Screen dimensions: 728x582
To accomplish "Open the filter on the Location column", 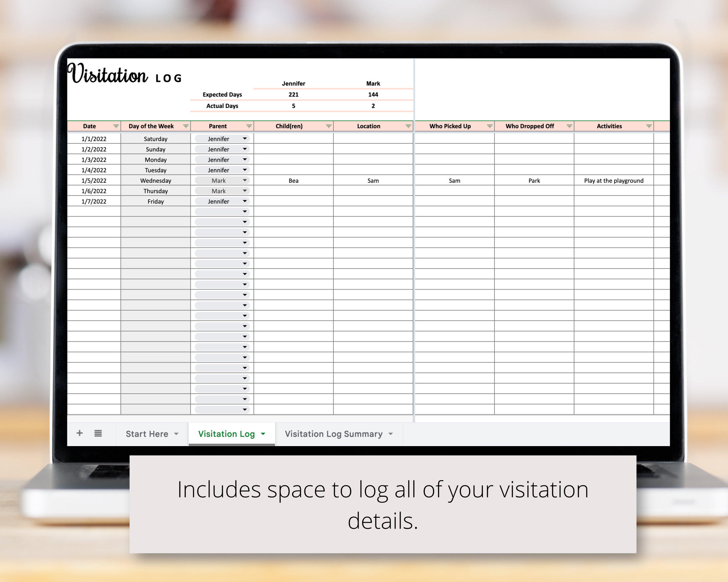I will [x=408, y=126].
